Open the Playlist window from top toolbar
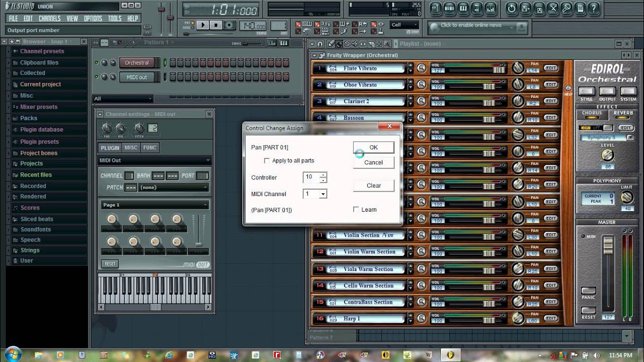The image size is (644, 362). [x=436, y=8]
